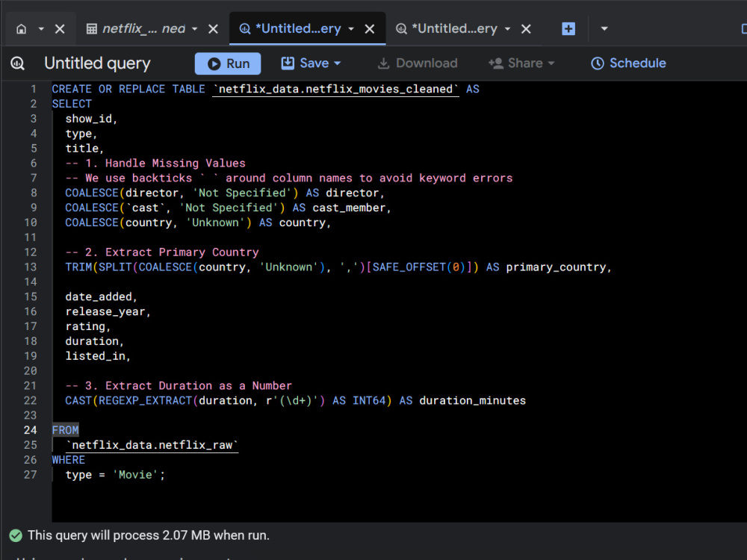Open the Schedule option

(x=628, y=63)
